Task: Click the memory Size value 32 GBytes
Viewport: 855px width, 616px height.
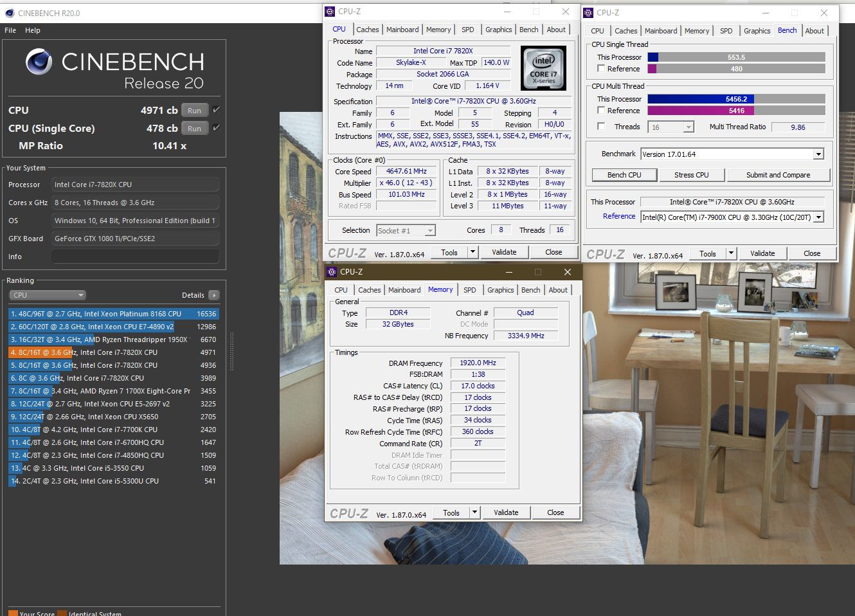Action: point(398,324)
